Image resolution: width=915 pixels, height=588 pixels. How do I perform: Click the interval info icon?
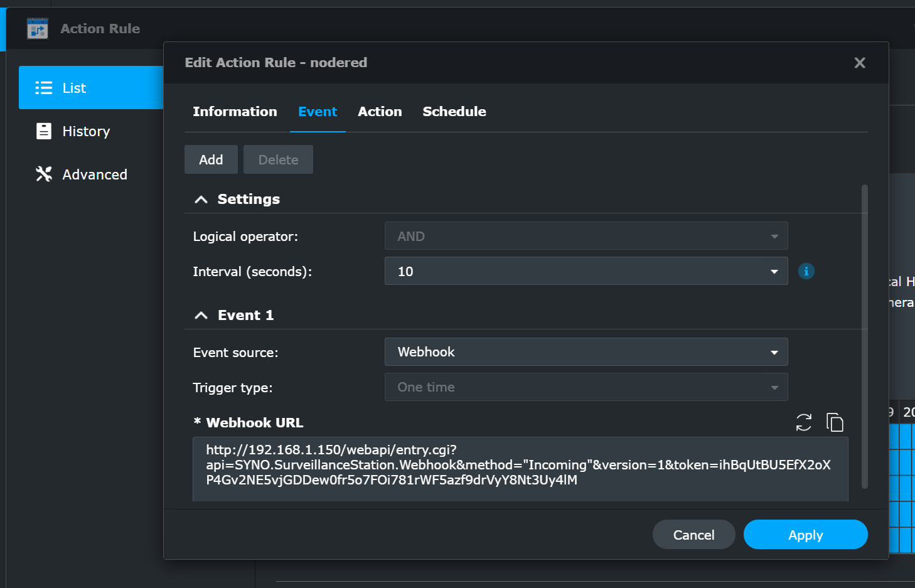pyautogui.click(x=806, y=271)
